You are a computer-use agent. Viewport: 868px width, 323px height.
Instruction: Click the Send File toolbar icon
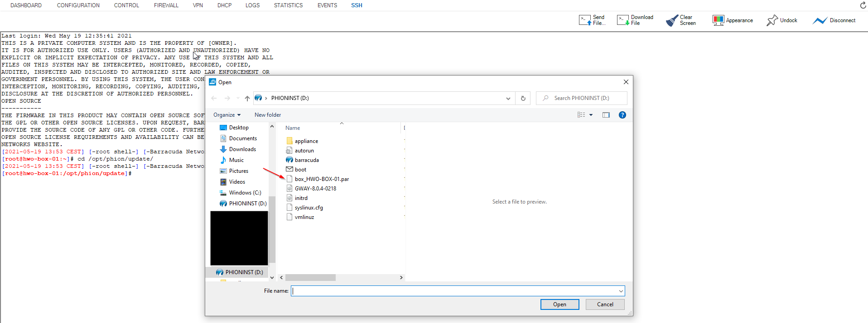point(584,20)
